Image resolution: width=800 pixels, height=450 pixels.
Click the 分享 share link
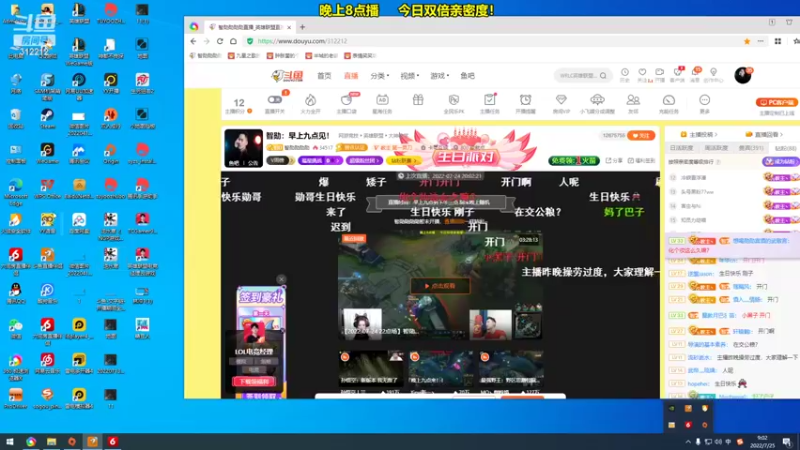point(614,160)
